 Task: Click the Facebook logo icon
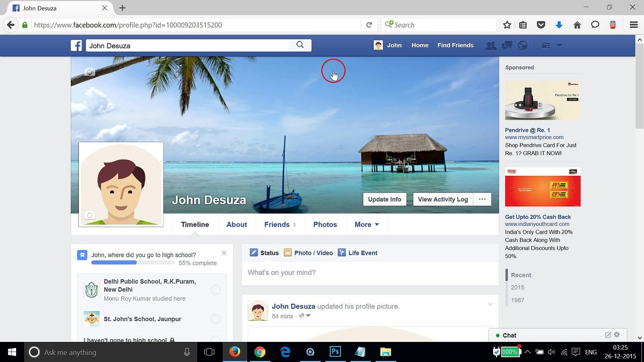(76, 45)
